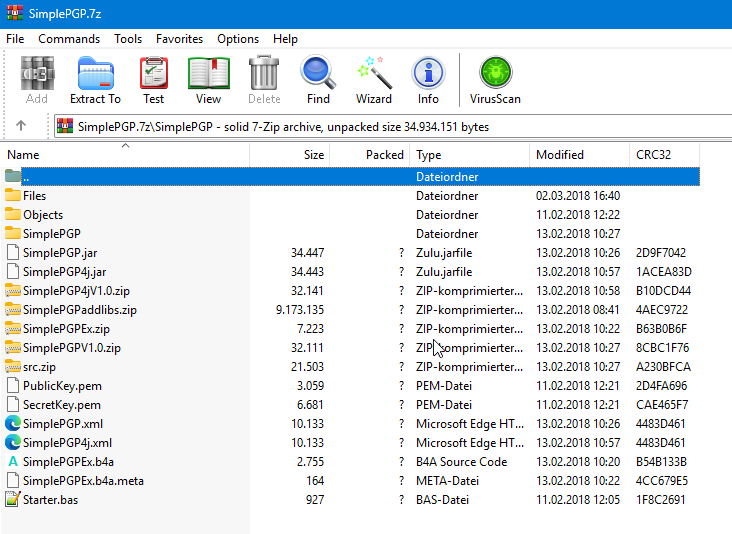Screen dimensions: 732x534
Task: Open the Favorites menu
Action: coord(179,39)
